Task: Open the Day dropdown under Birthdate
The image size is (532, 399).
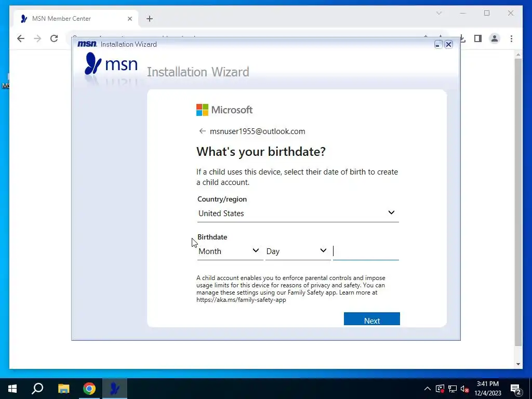Action: [x=298, y=251]
